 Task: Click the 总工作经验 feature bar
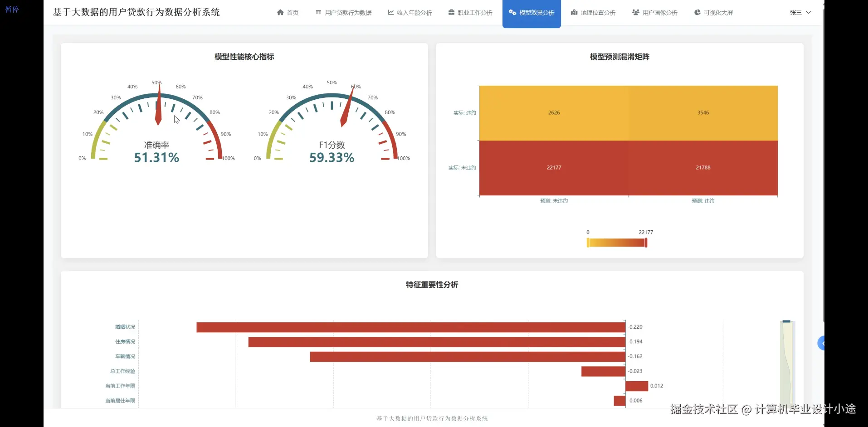tap(603, 371)
